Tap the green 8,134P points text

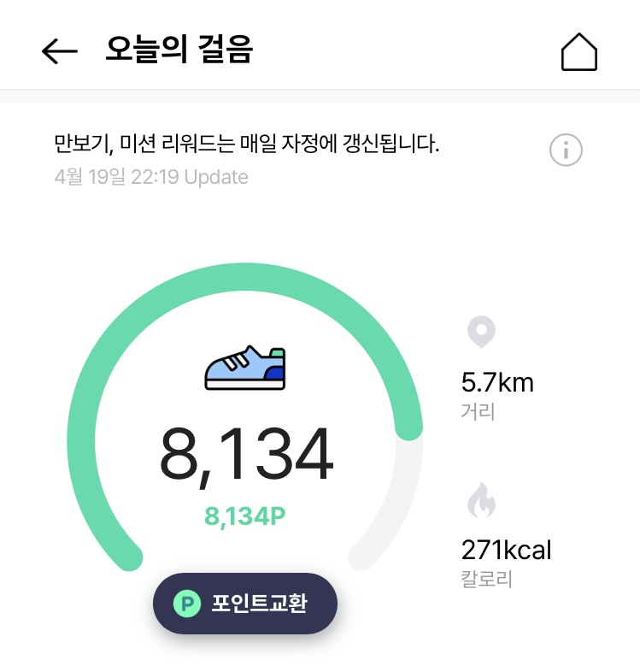(x=244, y=516)
